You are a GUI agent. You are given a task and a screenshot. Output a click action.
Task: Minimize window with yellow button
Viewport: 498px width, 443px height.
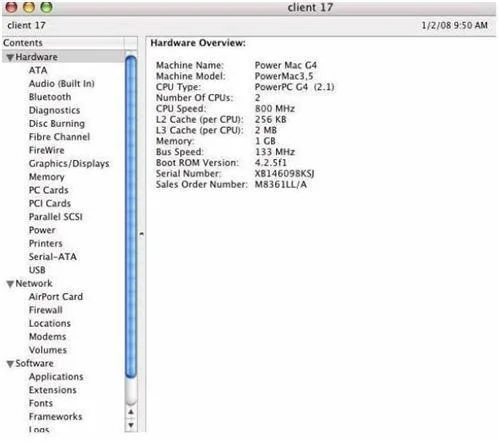tap(29, 7)
